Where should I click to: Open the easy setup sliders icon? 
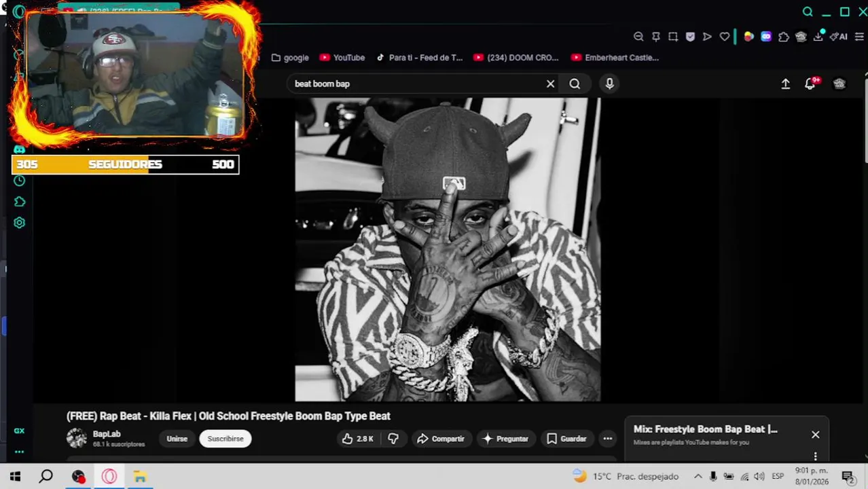859,37
